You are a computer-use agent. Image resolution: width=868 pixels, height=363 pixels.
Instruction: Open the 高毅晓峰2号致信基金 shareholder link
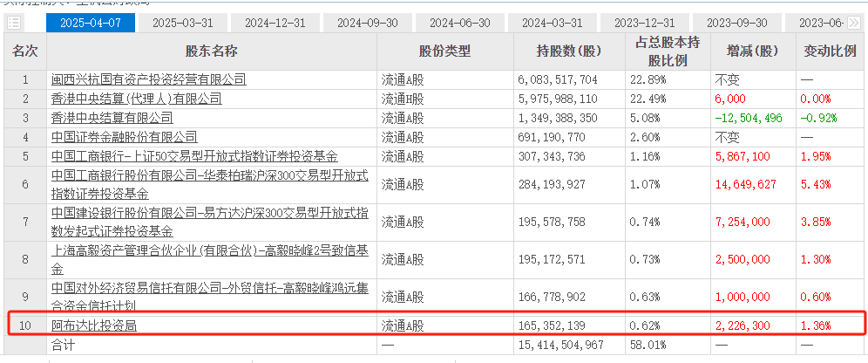point(209,260)
